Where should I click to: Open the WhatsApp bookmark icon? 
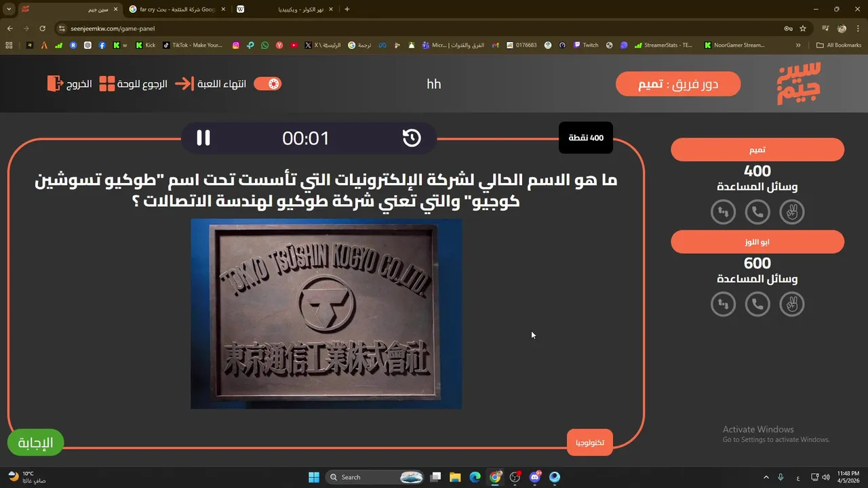coord(264,45)
